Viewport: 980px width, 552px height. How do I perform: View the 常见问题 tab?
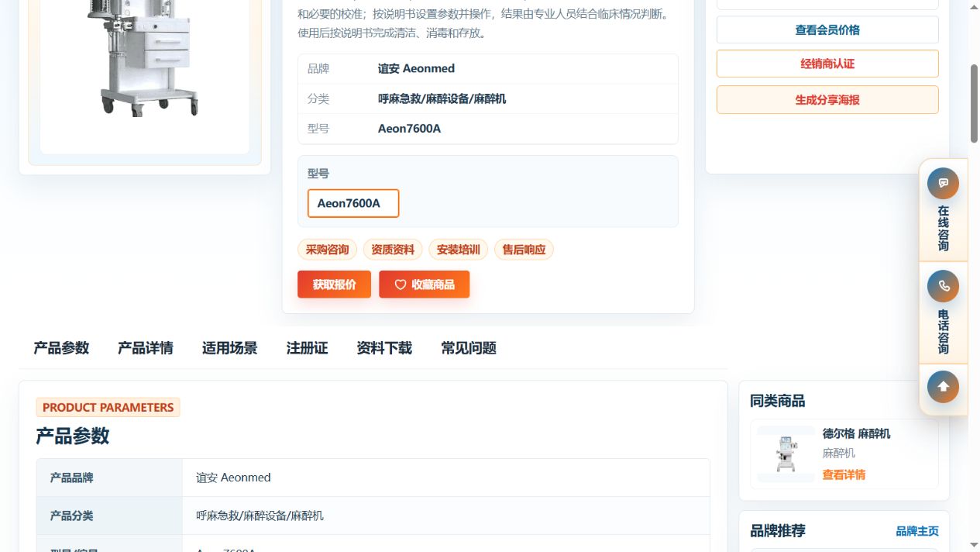pos(469,348)
